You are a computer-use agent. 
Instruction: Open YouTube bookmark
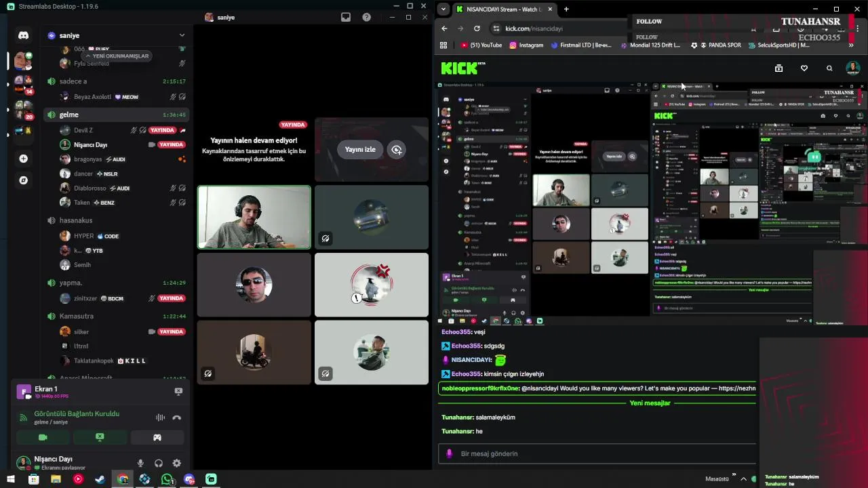point(481,45)
